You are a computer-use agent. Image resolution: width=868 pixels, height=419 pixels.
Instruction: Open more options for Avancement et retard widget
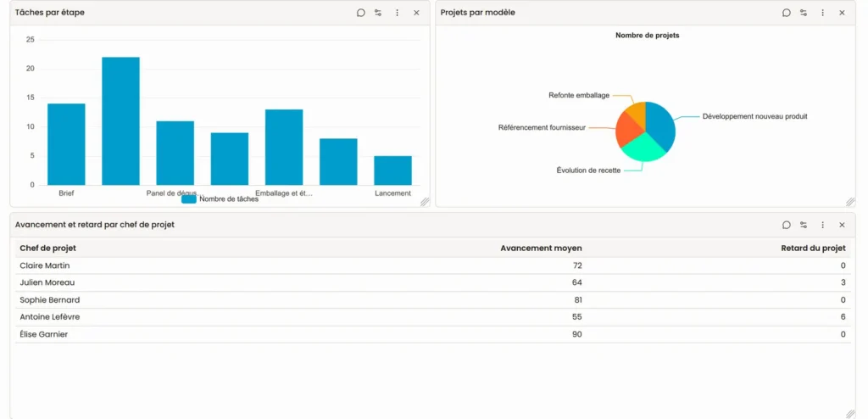tap(822, 225)
